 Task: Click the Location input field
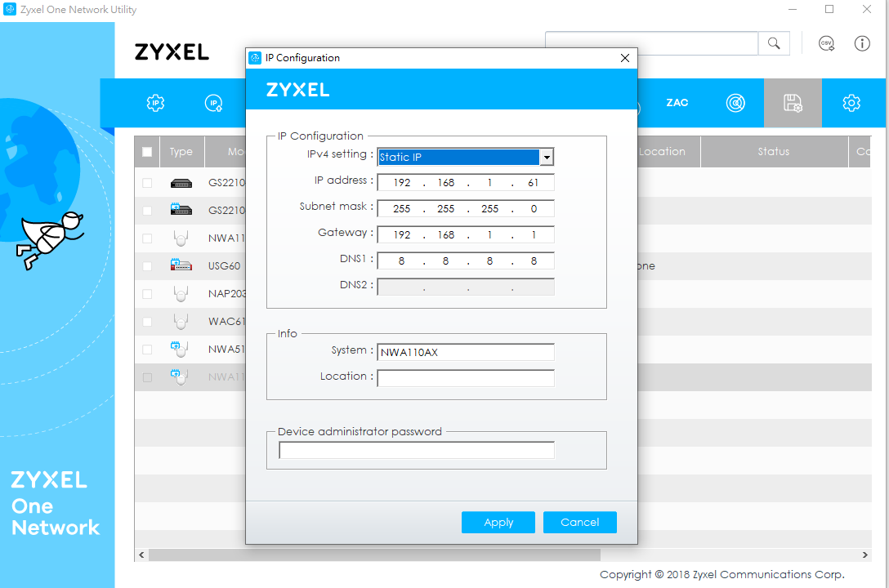[x=466, y=378]
